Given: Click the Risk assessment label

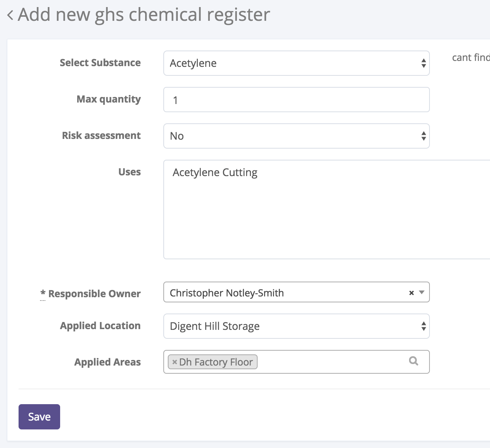Looking at the screenshot, I should 101,136.
